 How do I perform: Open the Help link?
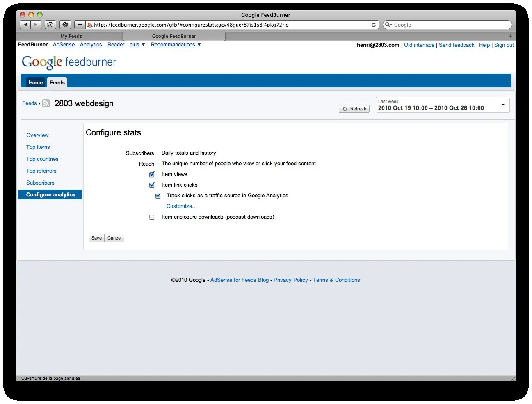click(484, 45)
